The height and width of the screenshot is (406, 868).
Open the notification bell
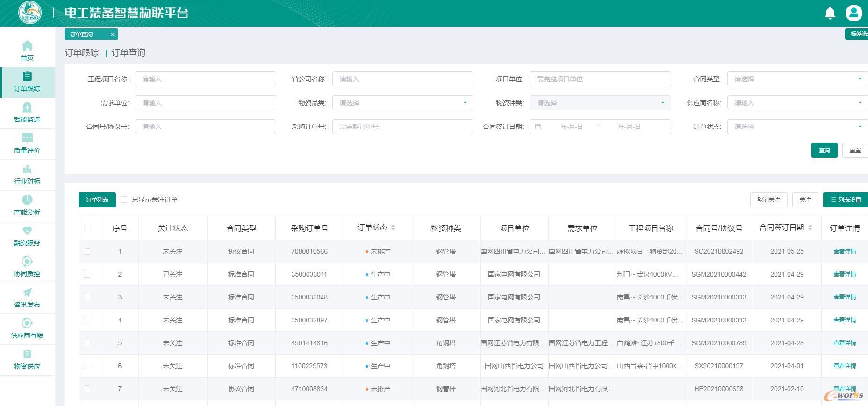830,13
